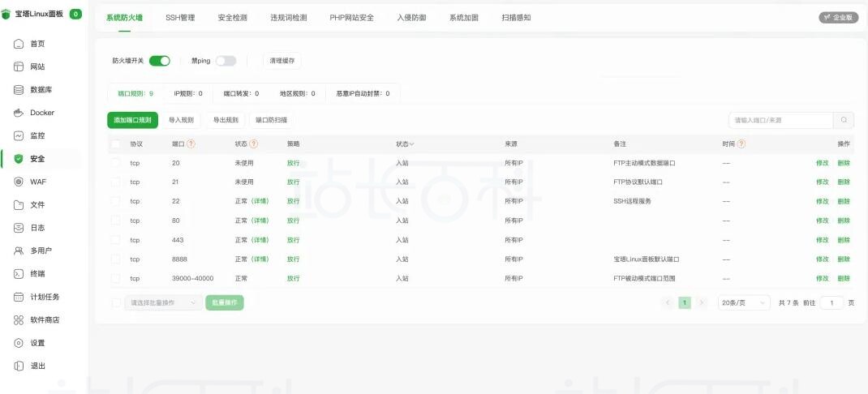Click the 批量操作 green button

(x=225, y=302)
